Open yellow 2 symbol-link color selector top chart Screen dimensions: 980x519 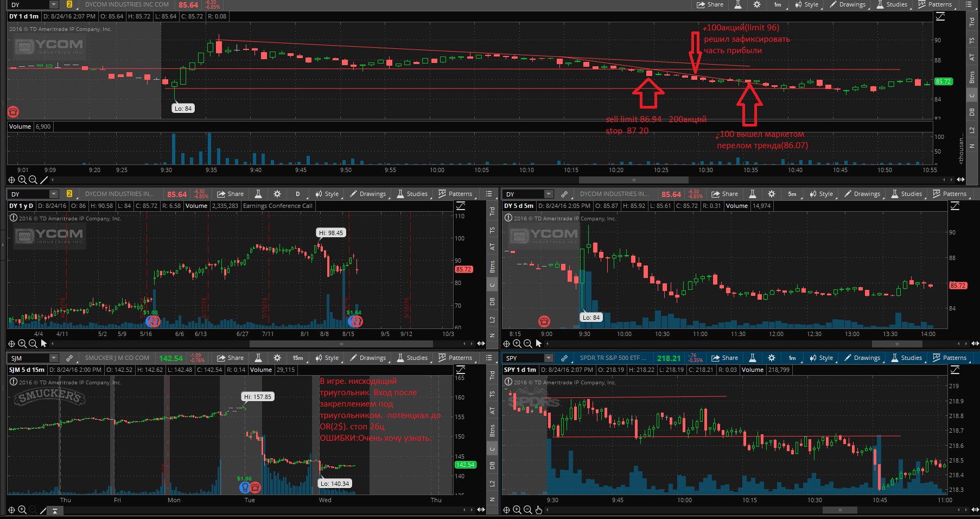point(69,4)
